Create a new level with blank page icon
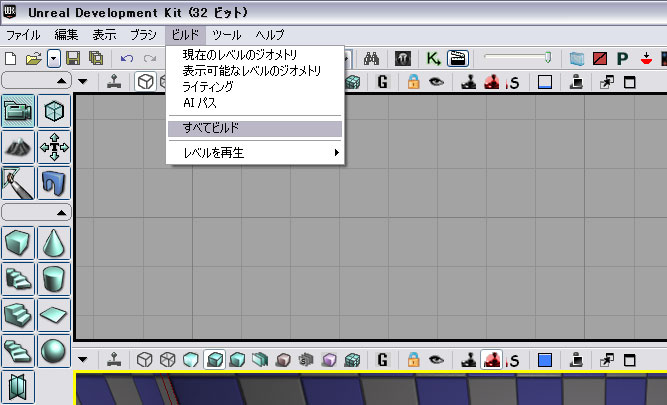 point(11,58)
